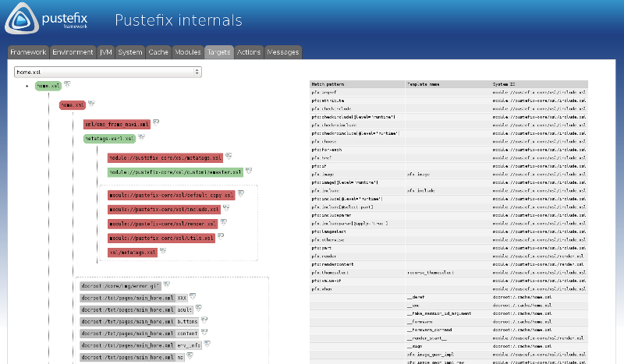Click the icon beside module utils.xsl node
The height and width of the screenshot is (364, 624).
click(x=221, y=236)
